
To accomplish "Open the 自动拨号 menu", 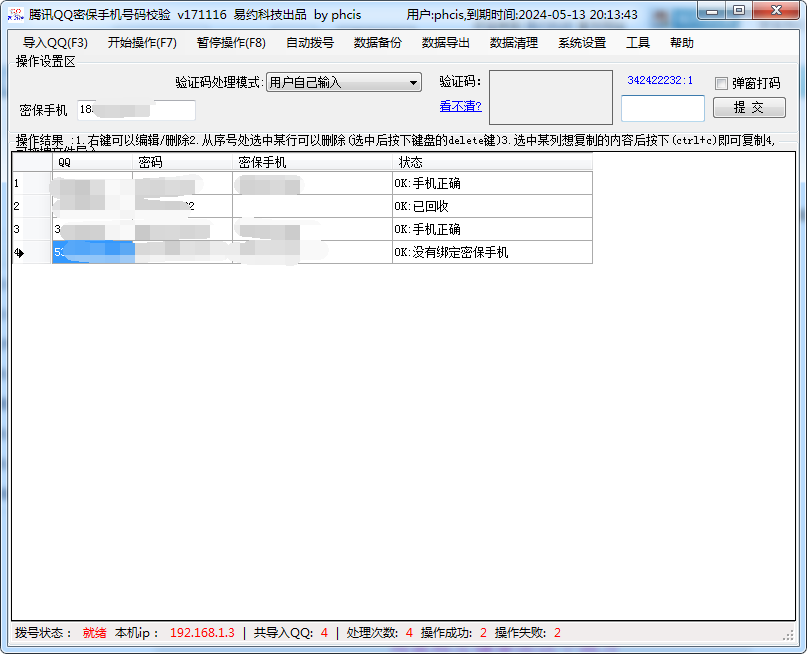I will click(310, 43).
